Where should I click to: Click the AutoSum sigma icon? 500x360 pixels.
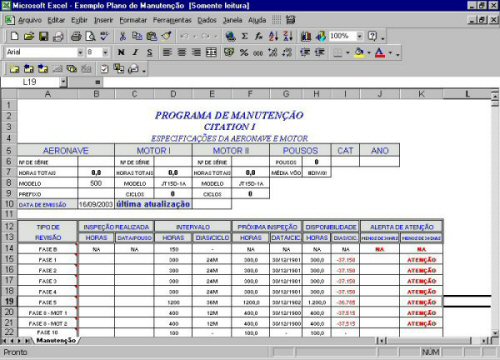click(245, 36)
